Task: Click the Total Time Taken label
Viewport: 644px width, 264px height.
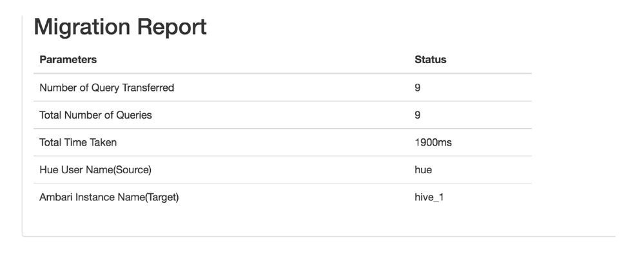Action: pyautogui.click(x=78, y=142)
